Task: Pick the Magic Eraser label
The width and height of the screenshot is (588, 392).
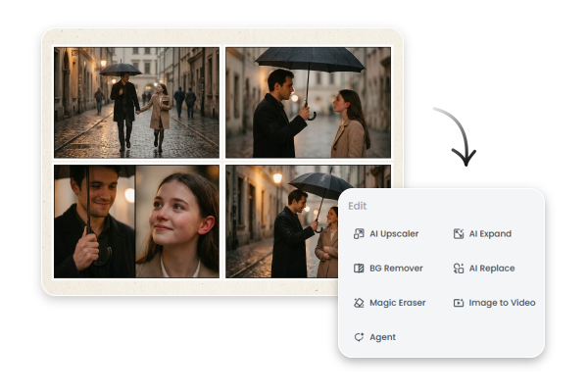Action: (398, 303)
